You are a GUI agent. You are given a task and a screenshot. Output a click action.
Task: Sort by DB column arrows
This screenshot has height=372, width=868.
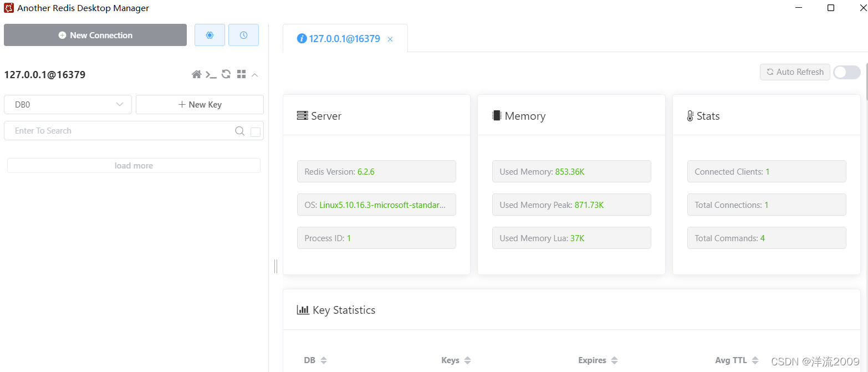[x=324, y=360]
